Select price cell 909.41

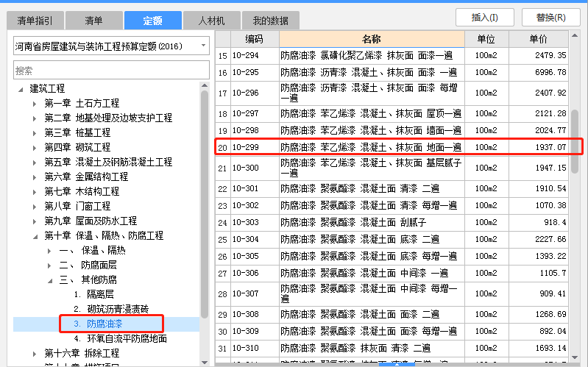coord(539,293)
